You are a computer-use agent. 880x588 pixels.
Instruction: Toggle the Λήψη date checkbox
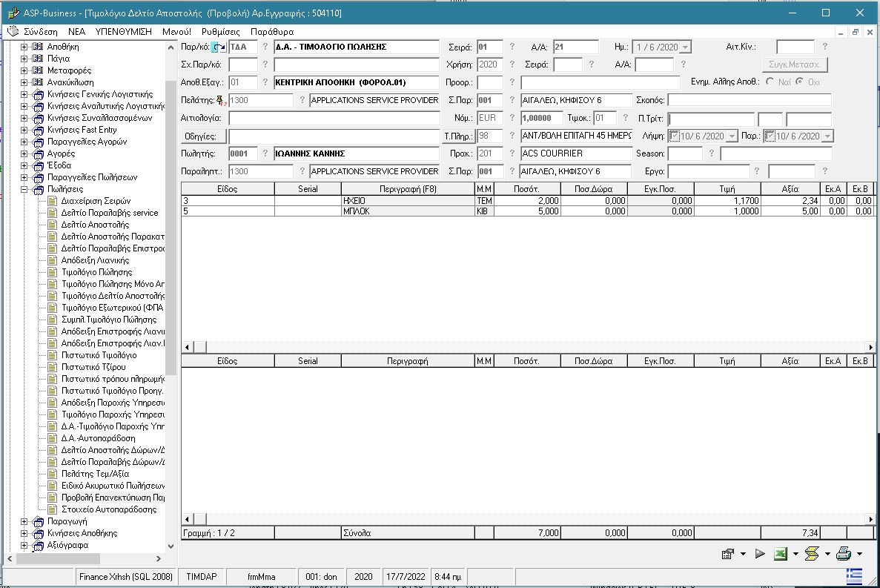(675, 136)
